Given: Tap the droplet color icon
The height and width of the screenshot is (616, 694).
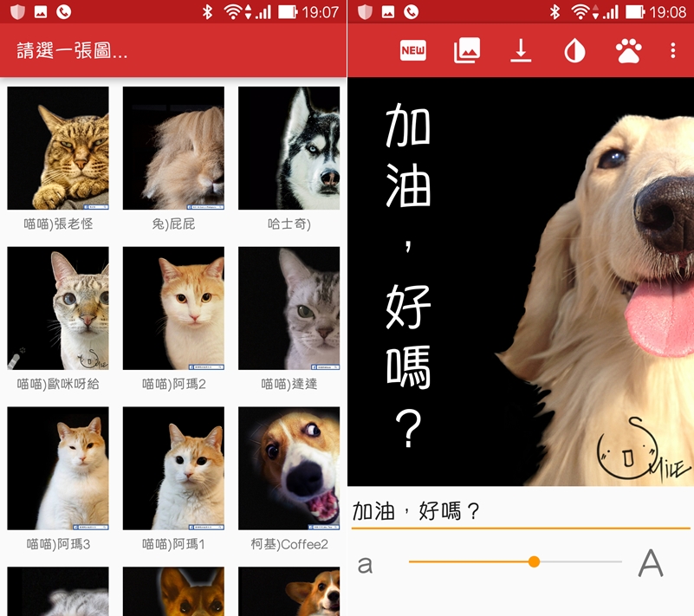Looking at the screenshot, I should coord(574,51).
